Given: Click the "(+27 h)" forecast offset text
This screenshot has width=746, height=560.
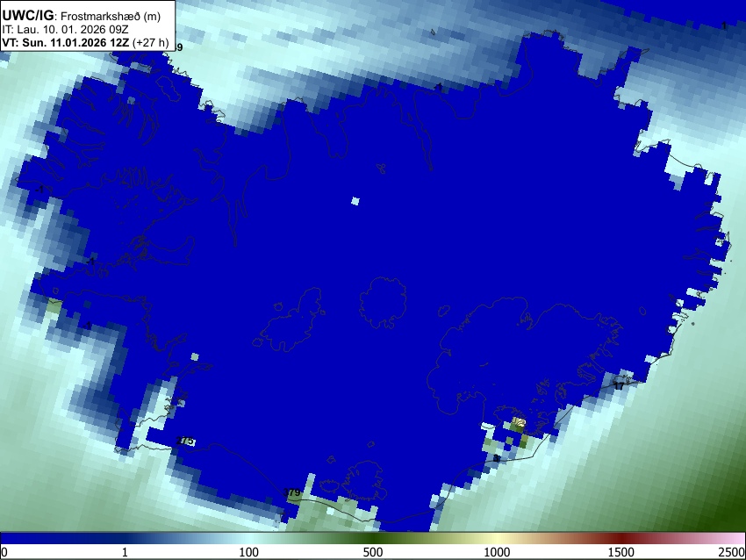Looking at the screenshot, I should tap(150, 43).
